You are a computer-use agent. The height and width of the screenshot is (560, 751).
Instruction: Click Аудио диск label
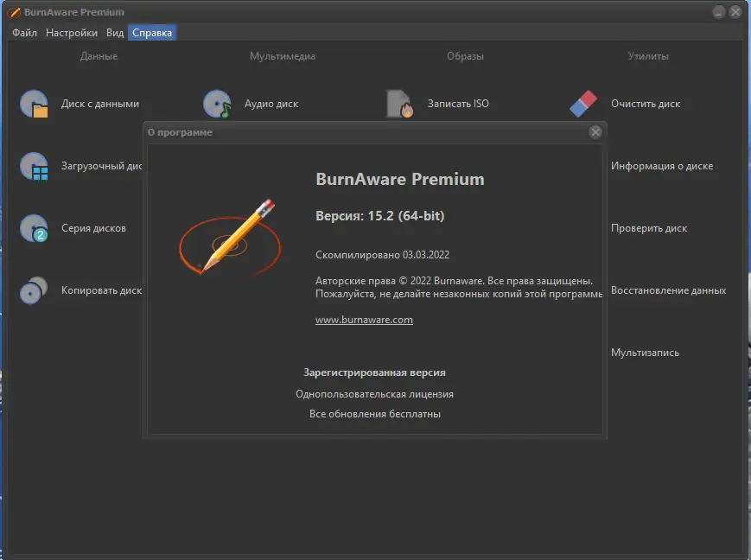click(271, 104)
